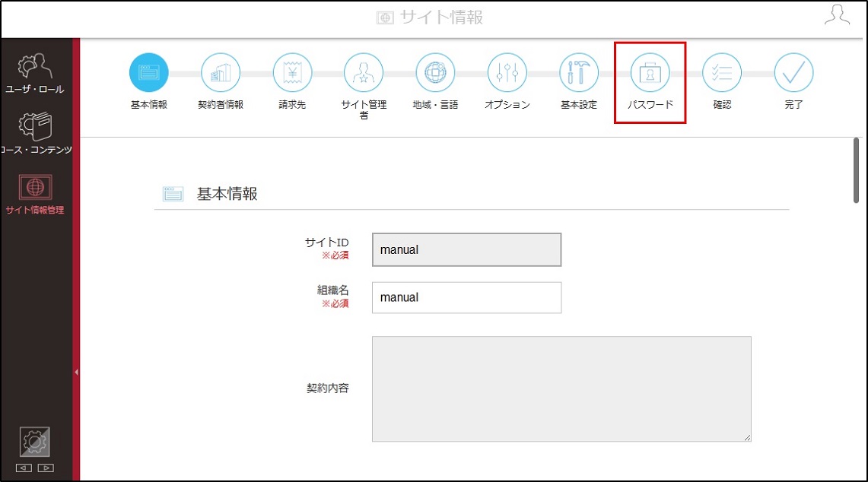Open the サイト管理者 step icon
The width and height of the screenshot is (868, 482).
click(x=364, y=72)
